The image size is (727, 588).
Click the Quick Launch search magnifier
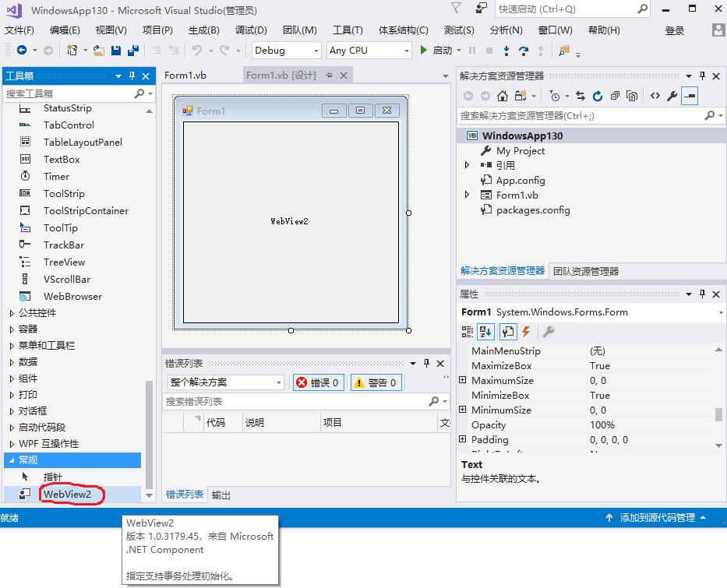pyautogui.click(x=642, y=9)
